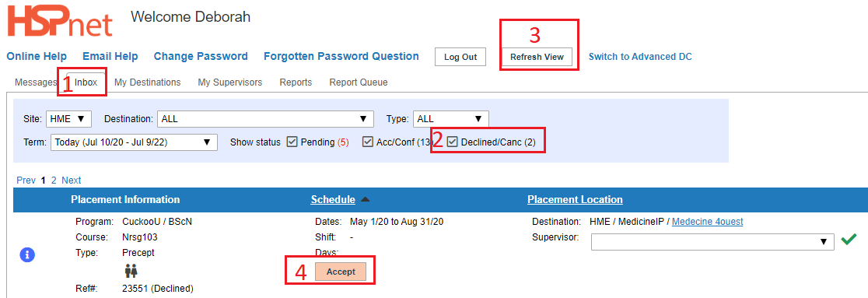Toggle the Pending status checkbox
The width and height of the screenshot is (868, 298).
pyautogui.click(x=292, y=142)
